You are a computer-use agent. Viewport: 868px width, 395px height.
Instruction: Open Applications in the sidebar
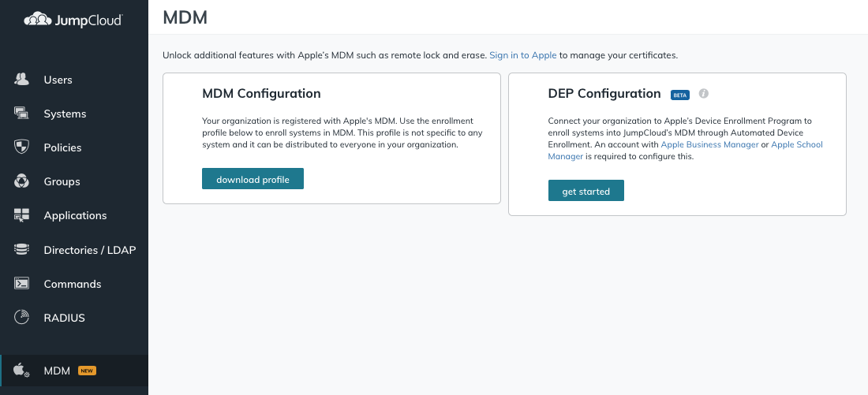tap(74, 216)
